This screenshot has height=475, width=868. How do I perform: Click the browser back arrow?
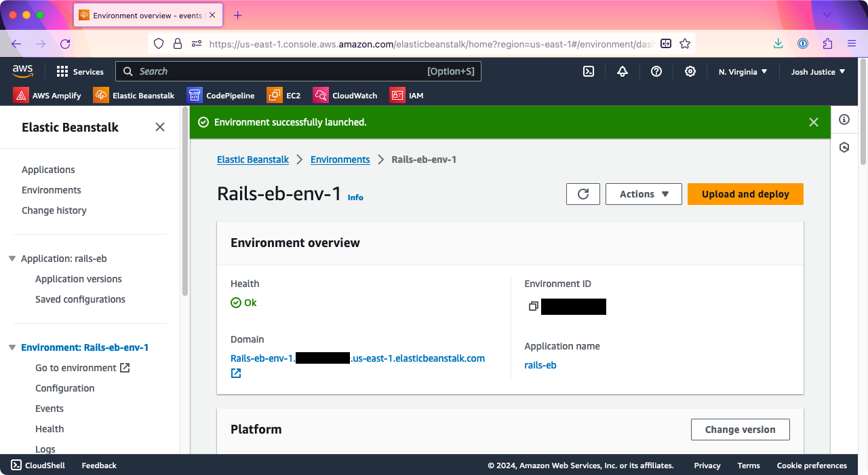(16, 43)
